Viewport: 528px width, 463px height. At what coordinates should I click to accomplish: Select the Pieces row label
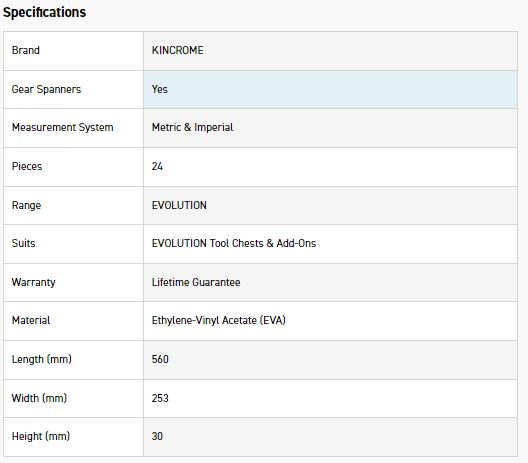pos(27,166)
